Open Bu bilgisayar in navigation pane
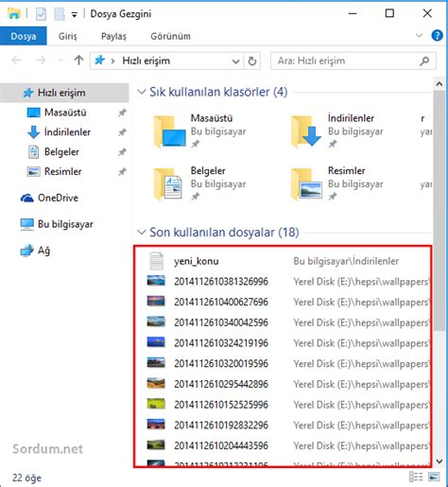Screen dimensions: 448x487 [x=65, y=224]
